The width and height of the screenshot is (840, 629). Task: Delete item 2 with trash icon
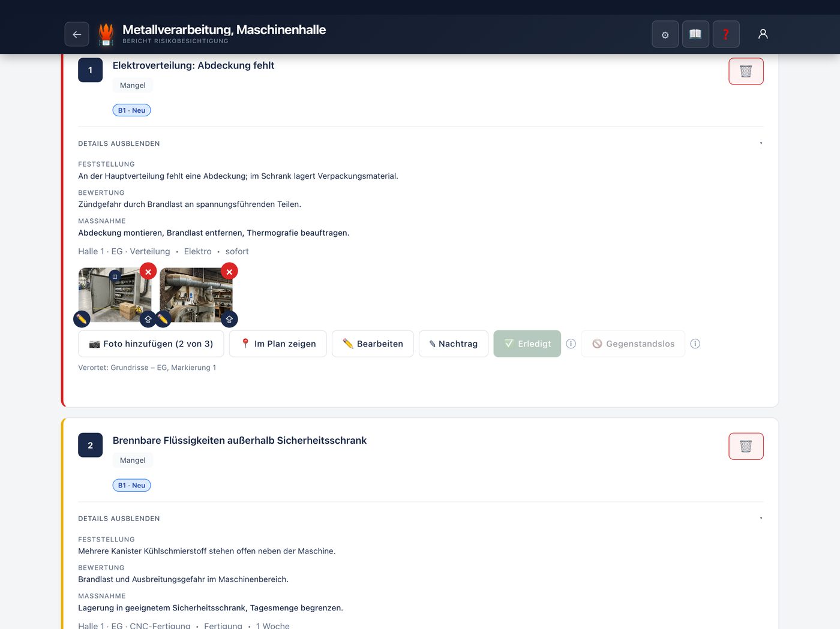coord(746,446)
